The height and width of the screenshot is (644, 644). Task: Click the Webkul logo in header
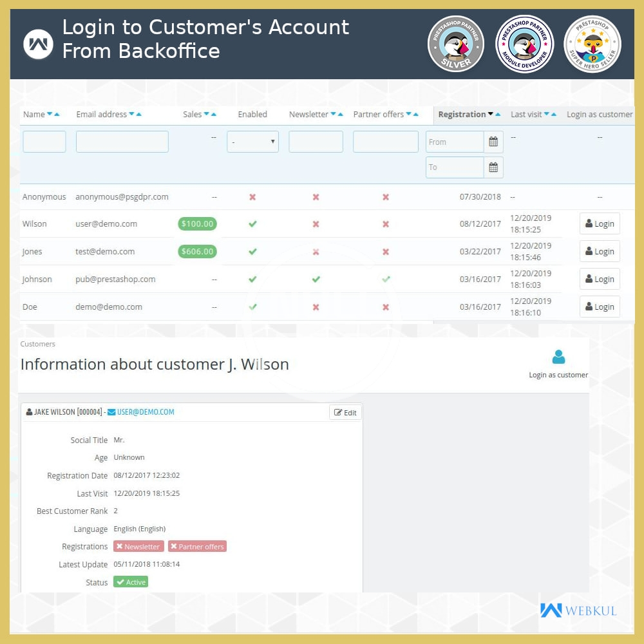(x=38, y=44)
